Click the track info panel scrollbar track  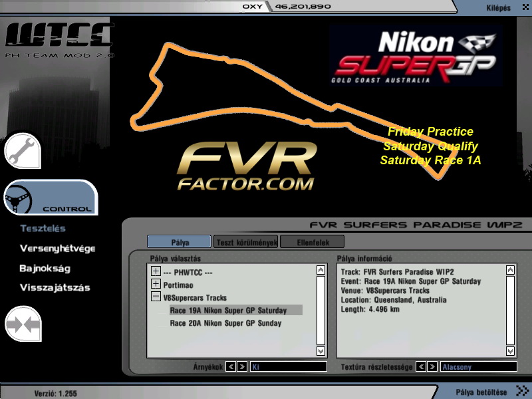click(x=510, y=311)
